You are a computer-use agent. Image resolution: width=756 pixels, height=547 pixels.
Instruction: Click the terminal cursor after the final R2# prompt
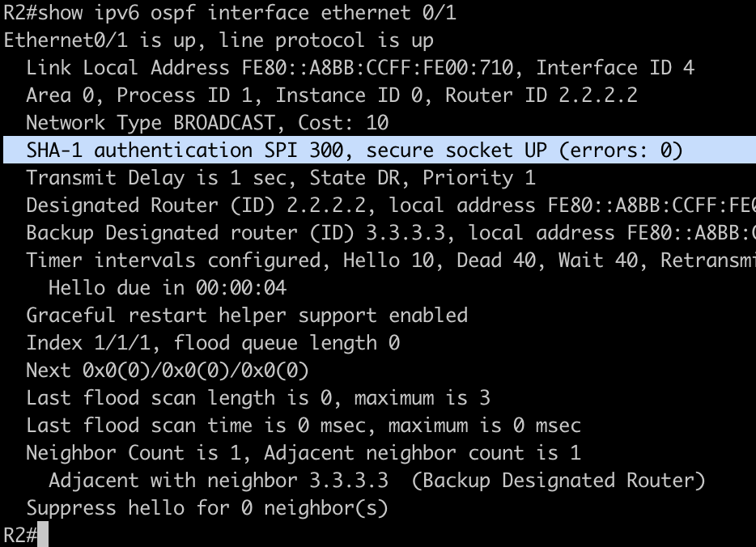pos(43,535)
